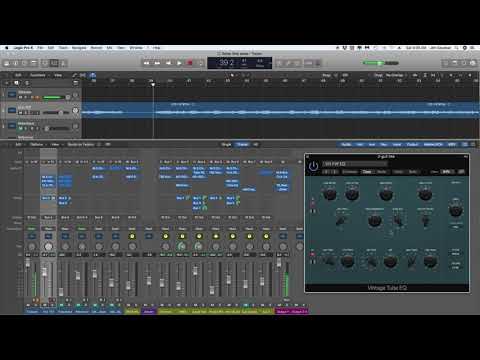The height and width of the screenshot is (360, 480).
Task: Click the red Record button
Action: tap(190, 63)
